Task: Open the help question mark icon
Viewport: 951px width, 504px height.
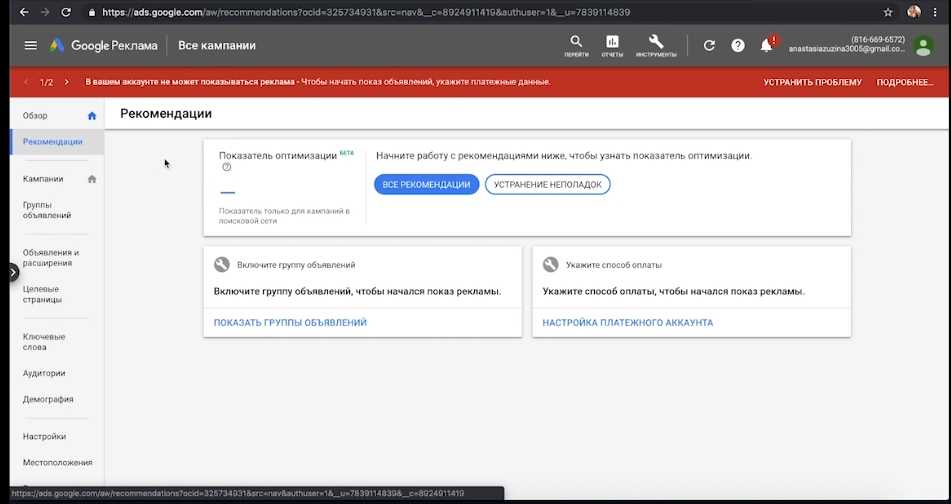Action: click(x=738, y=45)
